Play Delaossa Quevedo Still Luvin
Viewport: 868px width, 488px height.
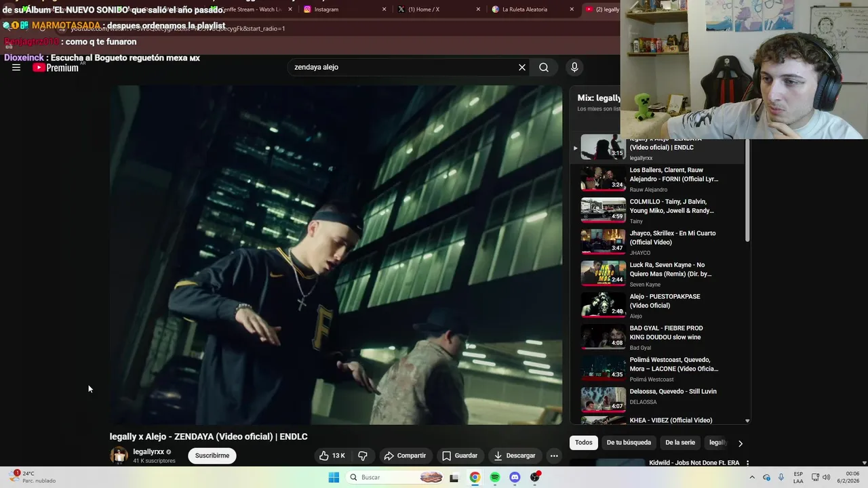(658, 401)
